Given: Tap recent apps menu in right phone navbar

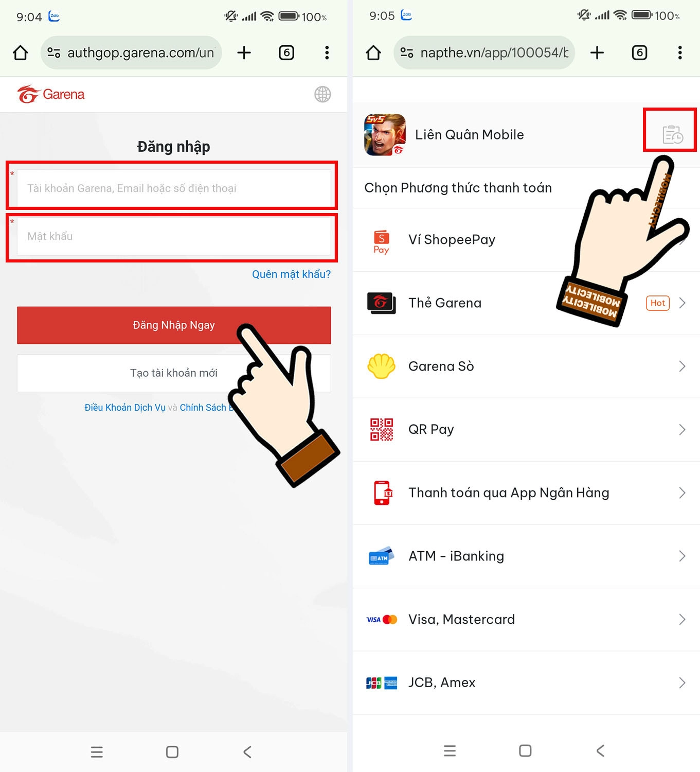Looking at the screenshot, I should click(x=450, y=751).
